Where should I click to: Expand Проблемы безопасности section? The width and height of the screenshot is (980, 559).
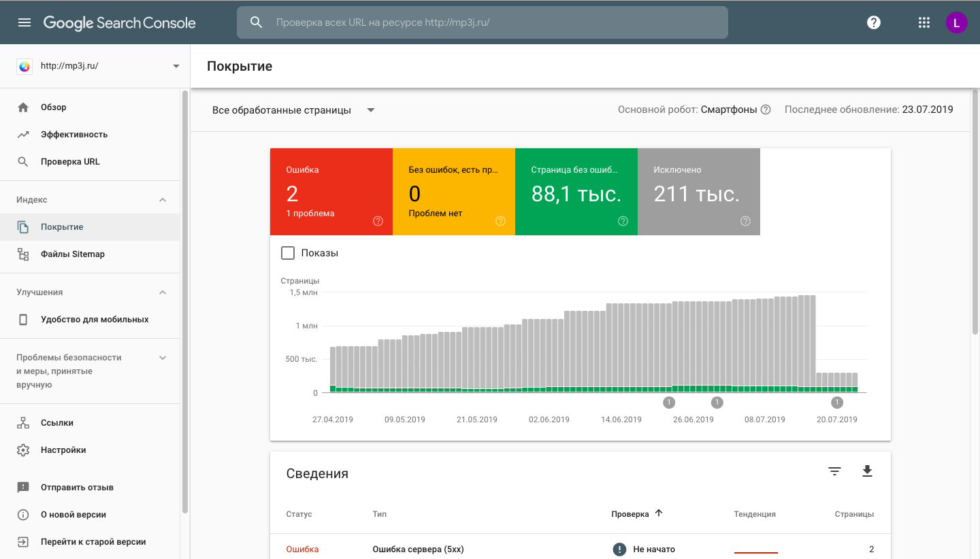[163, 358]
